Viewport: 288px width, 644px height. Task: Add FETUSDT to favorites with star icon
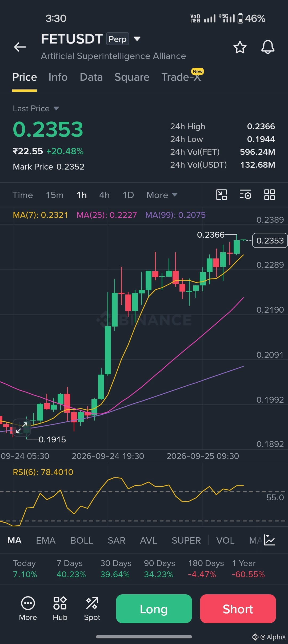point(240,47)
